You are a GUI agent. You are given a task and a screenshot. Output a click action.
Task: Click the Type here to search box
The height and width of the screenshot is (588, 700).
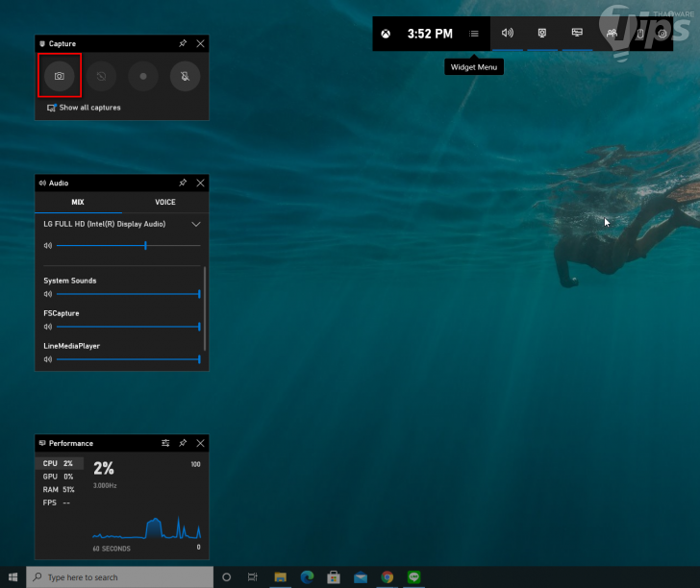click(119, 577)
